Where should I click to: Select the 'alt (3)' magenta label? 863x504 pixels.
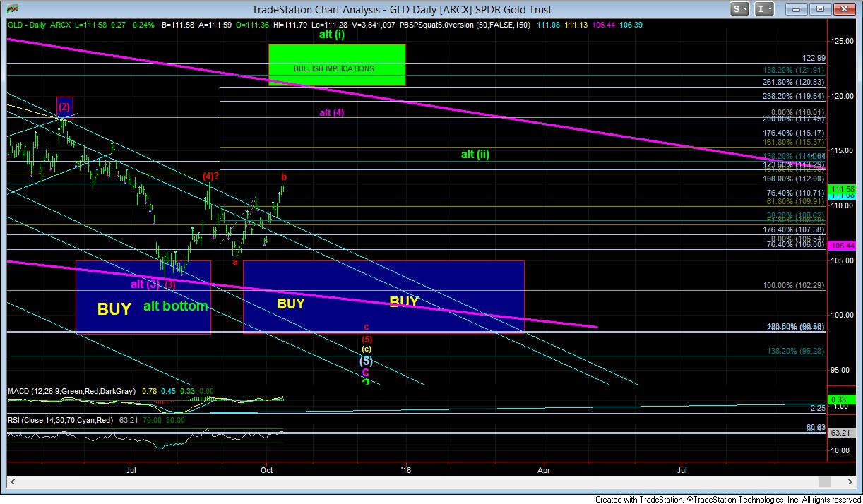click(x=145, y=284)
